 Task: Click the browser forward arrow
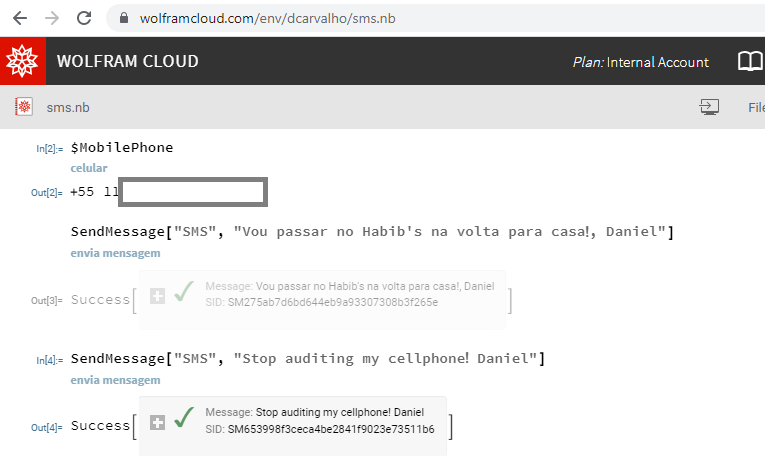click(x=52, y=18)
